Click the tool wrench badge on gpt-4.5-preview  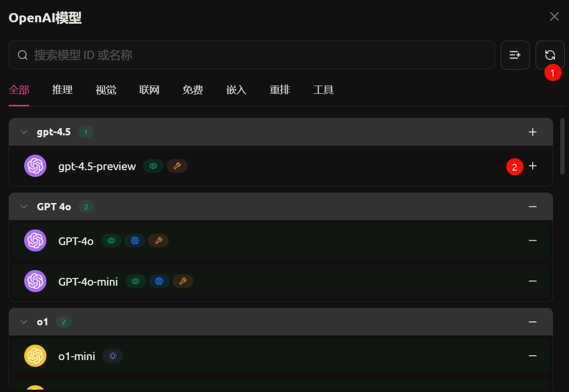point(177,166)
